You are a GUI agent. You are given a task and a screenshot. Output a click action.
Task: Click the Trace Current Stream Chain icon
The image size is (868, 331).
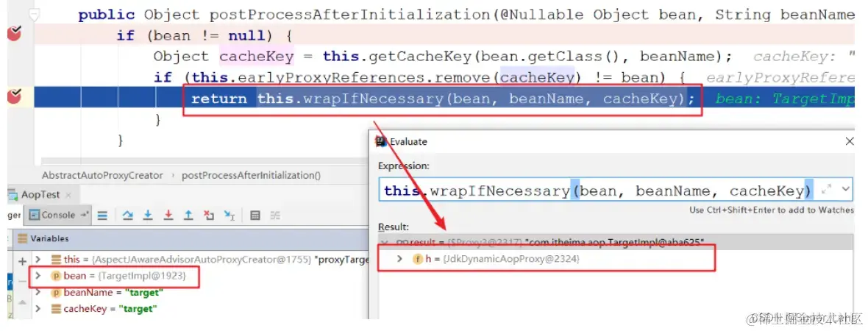pos(275,216)
